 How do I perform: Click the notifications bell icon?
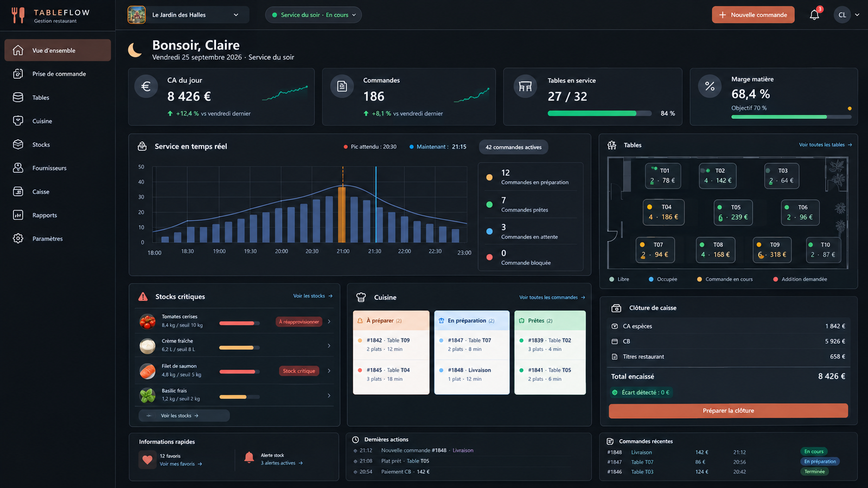[x=814, y=15]
